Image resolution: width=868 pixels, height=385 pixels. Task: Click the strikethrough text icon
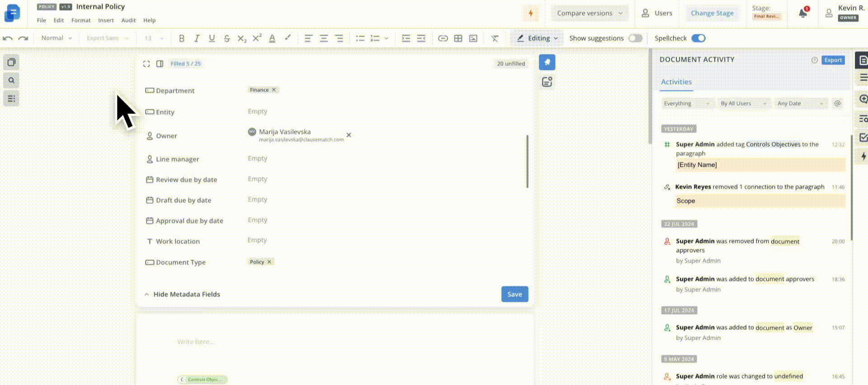coord(226,38)
